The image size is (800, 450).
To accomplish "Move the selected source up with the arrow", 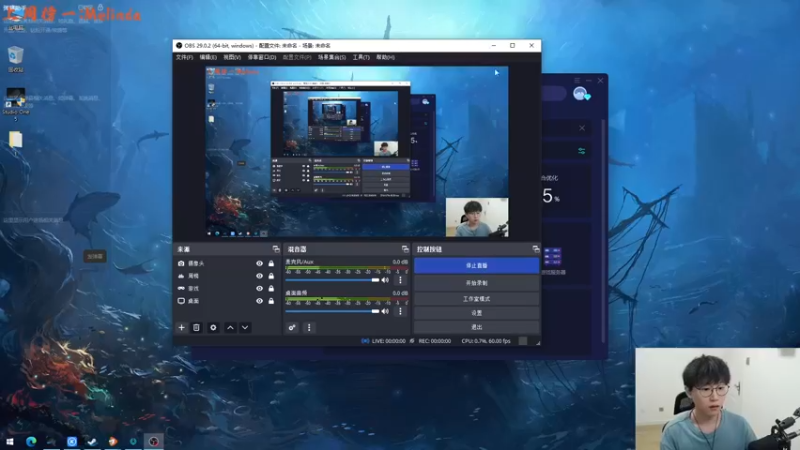I will click(x=230, y=328).
